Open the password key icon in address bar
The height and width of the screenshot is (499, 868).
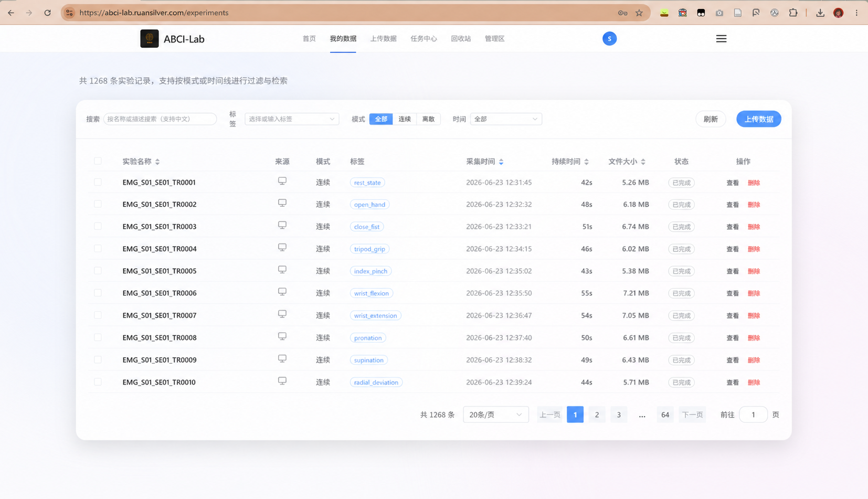pos(622,13)
